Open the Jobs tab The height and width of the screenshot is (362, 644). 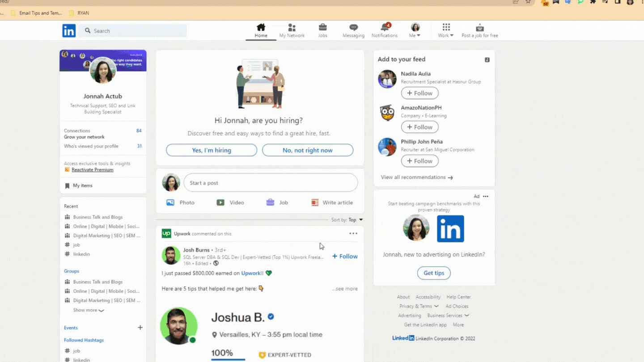point(322,31)
